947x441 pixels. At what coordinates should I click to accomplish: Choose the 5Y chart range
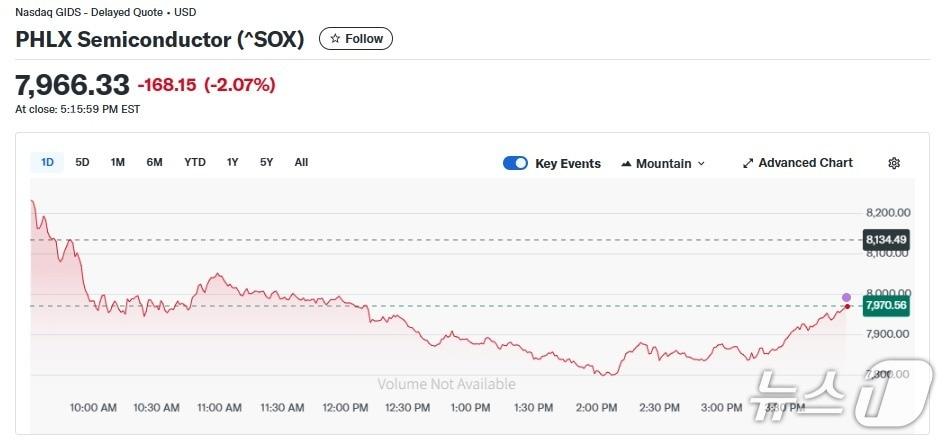pyautogui.click(x=266, y=162)
